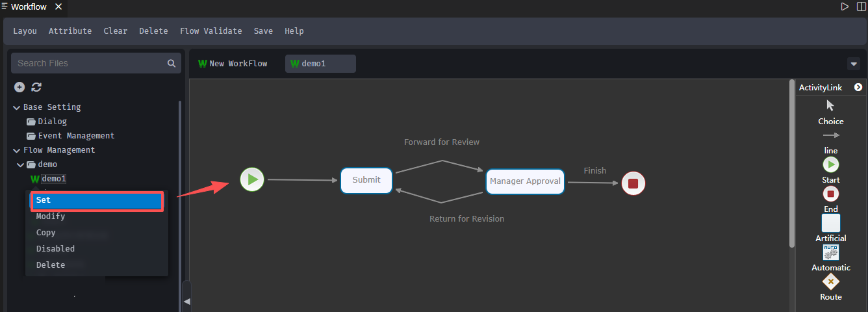This screenshot has width=868, height=312.
Task: Choose the Automatic activity icon
Action: pos(831,252)
